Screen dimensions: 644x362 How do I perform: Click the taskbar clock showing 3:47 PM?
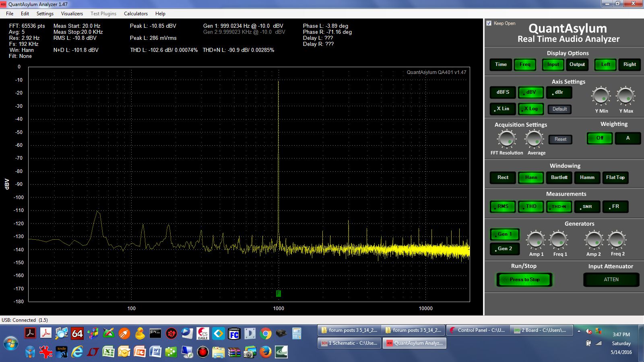point(621,335)
